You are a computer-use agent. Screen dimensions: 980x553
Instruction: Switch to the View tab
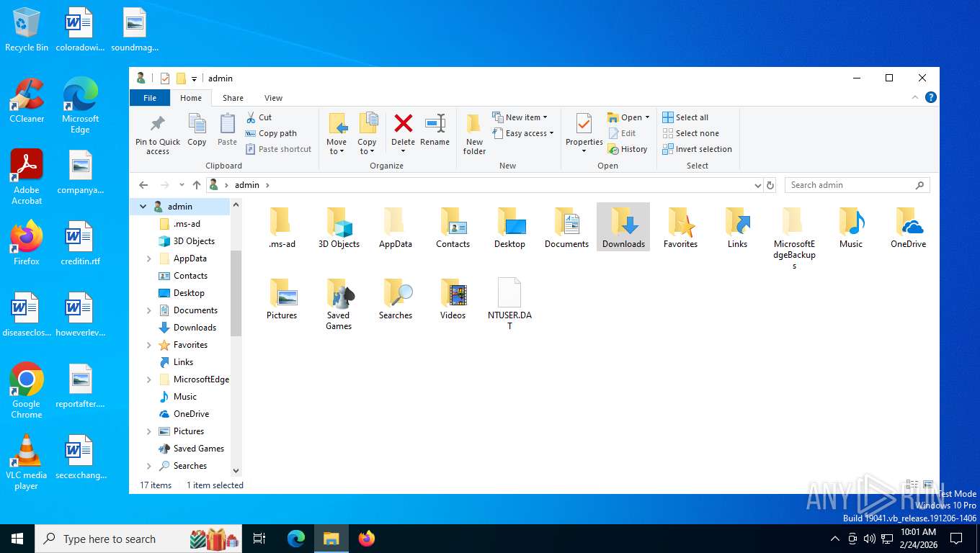click(x=273, y=98)
